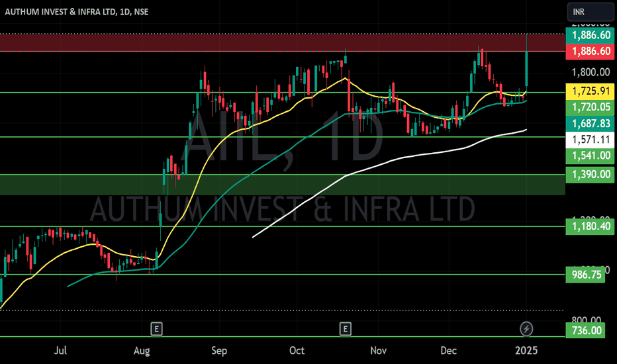Screen dimensions: 617x364
Task: Click the Oct label on time axis
Action: [297, 350]
